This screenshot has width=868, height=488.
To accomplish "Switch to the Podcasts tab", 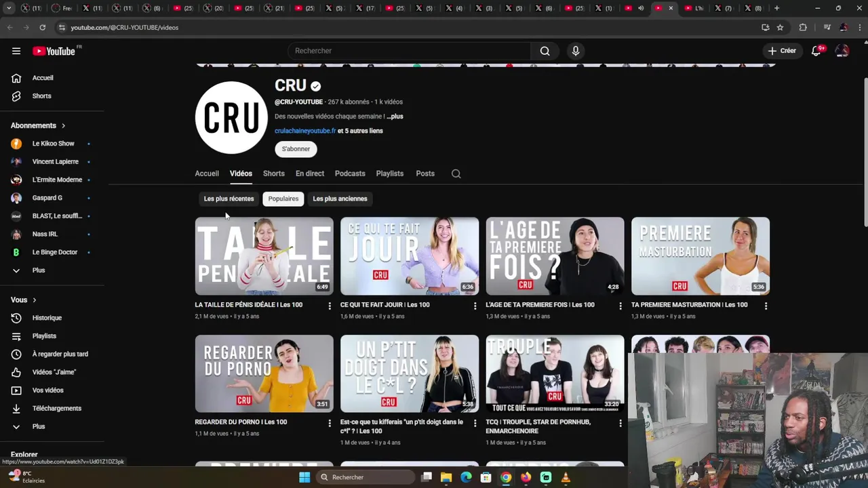I will click(350, 174).
